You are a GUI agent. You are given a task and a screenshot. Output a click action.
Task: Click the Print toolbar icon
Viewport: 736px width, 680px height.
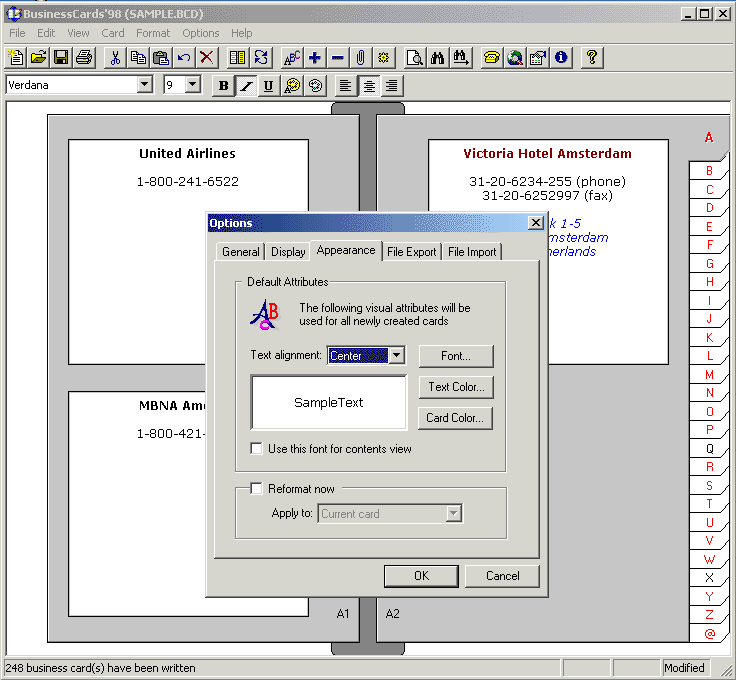point(84,58)
